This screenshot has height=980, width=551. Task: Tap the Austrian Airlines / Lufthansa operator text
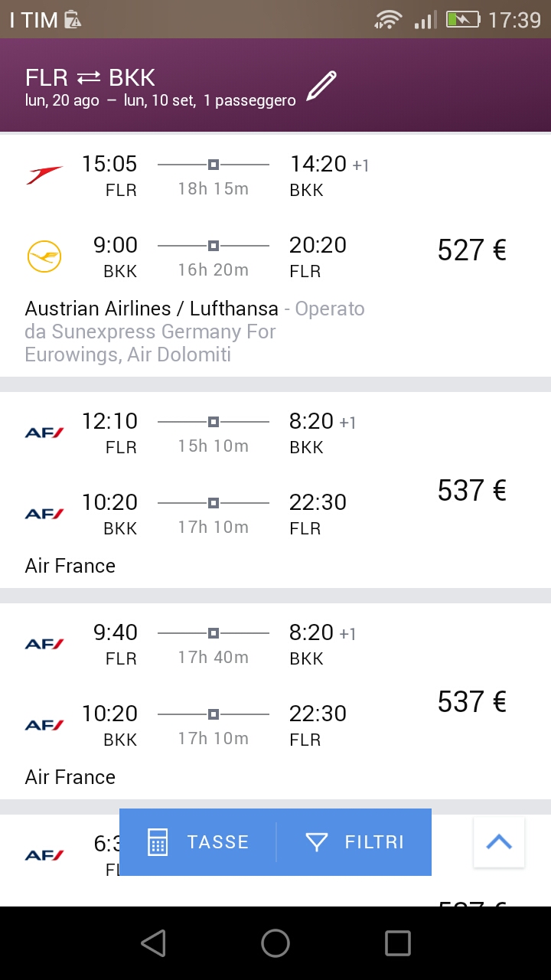[x=152, y=309]
